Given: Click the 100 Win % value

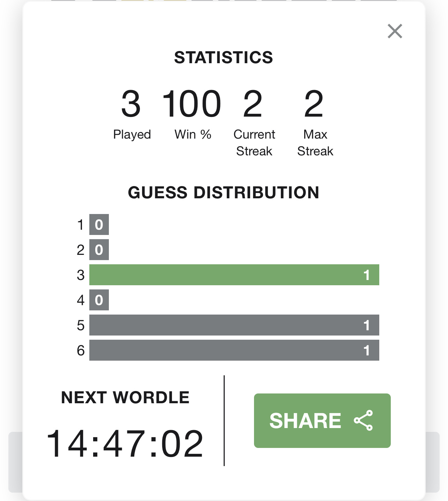Looking at the screenshot, I should [x=192, y=104].
